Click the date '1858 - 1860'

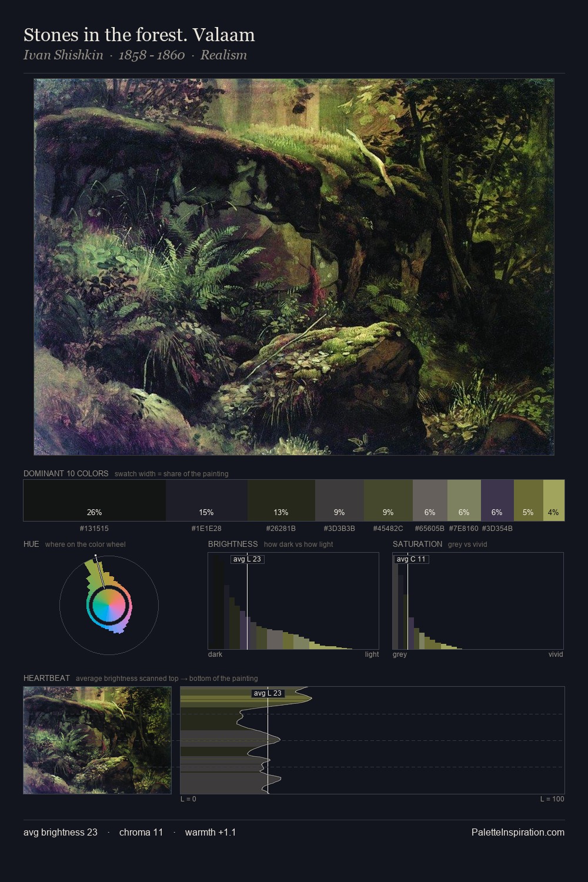[152, 55]
